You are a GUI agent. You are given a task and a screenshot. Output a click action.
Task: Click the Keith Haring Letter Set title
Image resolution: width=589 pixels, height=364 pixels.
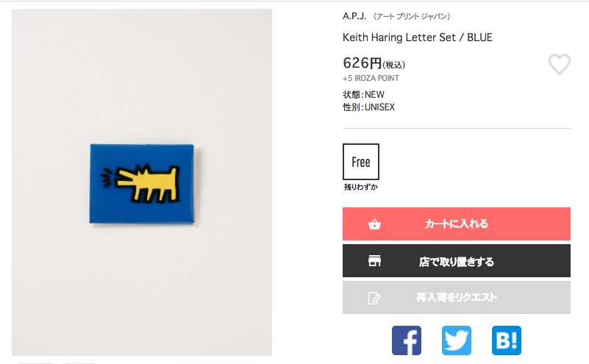[418, 38]
